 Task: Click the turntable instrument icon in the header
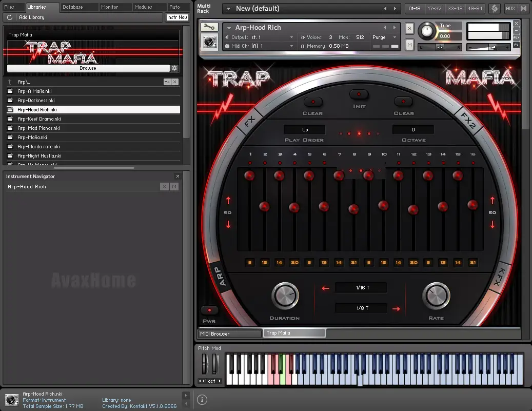point(209,42)
